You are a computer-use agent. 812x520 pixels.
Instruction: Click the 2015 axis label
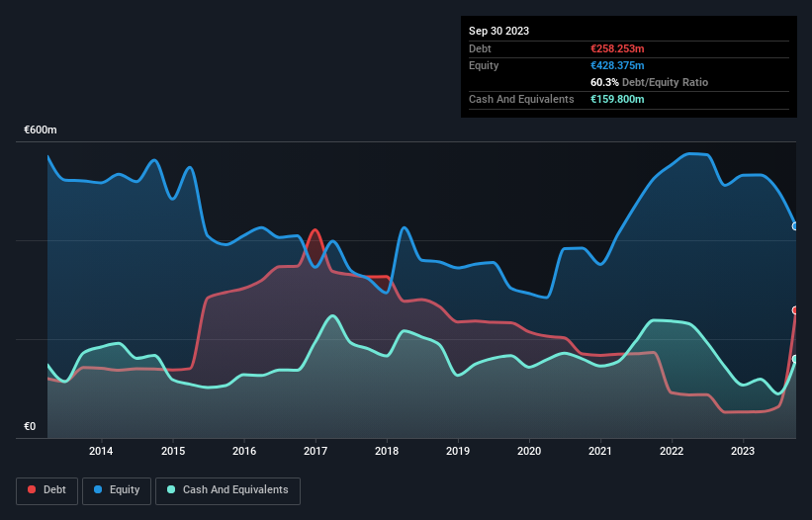pos(173,451)
